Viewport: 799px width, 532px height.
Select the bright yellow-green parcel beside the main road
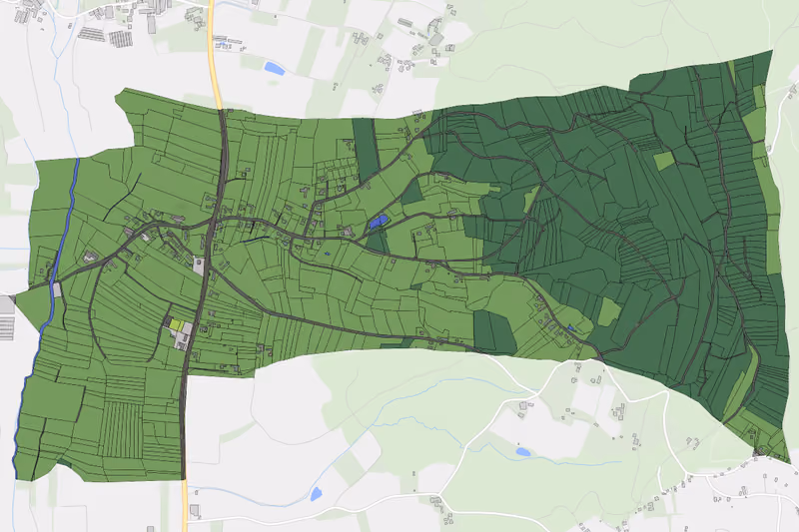pyautogui.click(x=176, y=324)
